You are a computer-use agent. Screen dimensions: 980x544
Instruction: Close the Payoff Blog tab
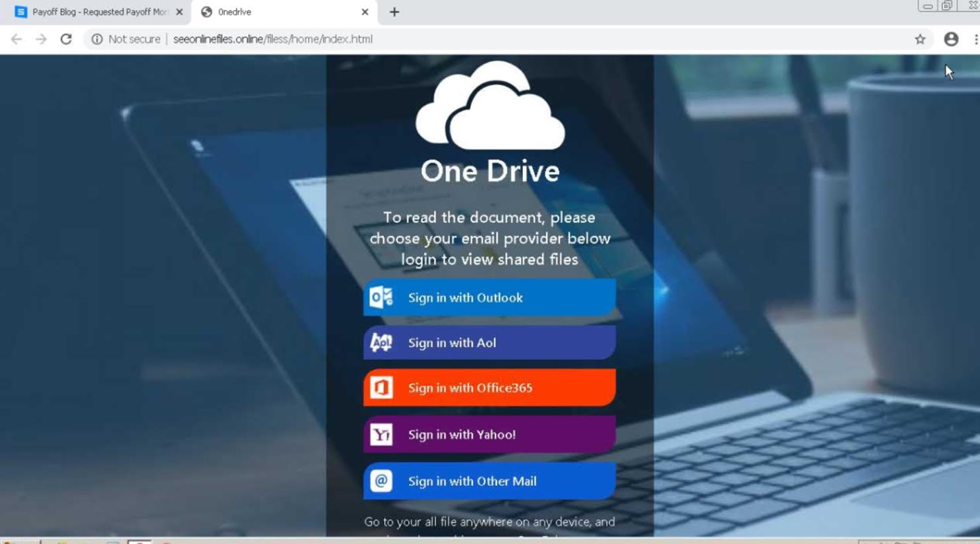click(x=179, y=12)
